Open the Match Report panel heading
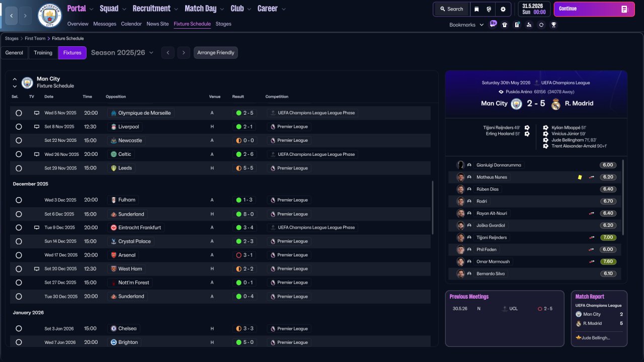The image size is (644, 362). click(x=590, y=297)
